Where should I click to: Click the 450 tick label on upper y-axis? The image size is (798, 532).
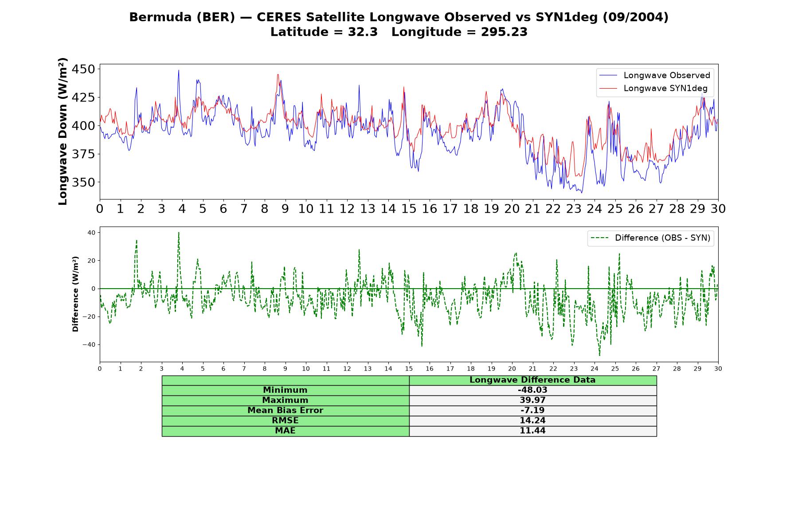click(84, 69)
